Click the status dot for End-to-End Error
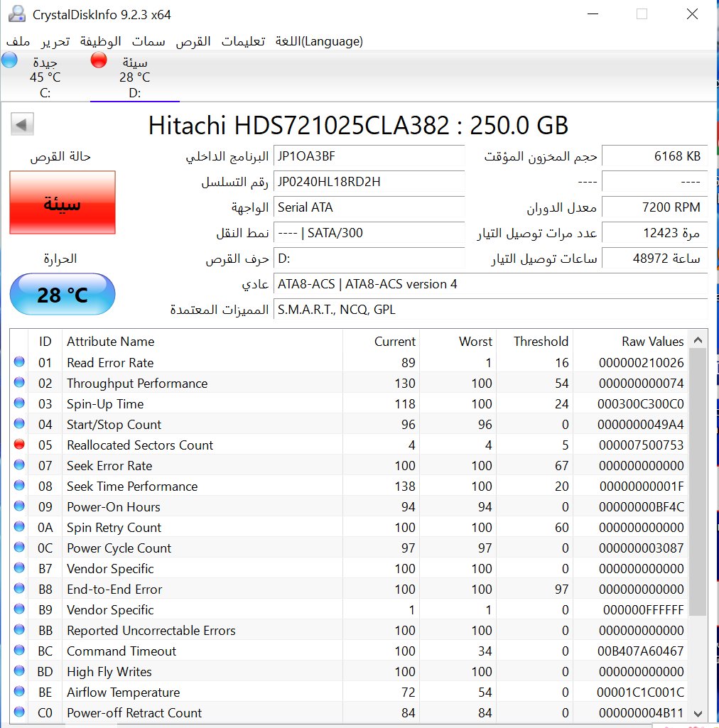This screenshot has height=728, width=719. [19, 588]
